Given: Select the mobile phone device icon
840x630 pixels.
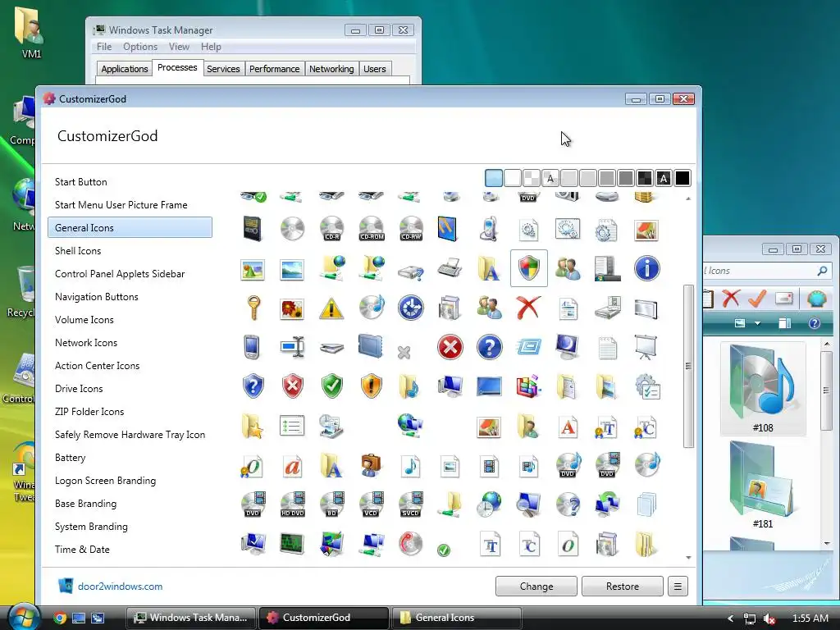Looking at the screenshot, I should click(488, 228).
